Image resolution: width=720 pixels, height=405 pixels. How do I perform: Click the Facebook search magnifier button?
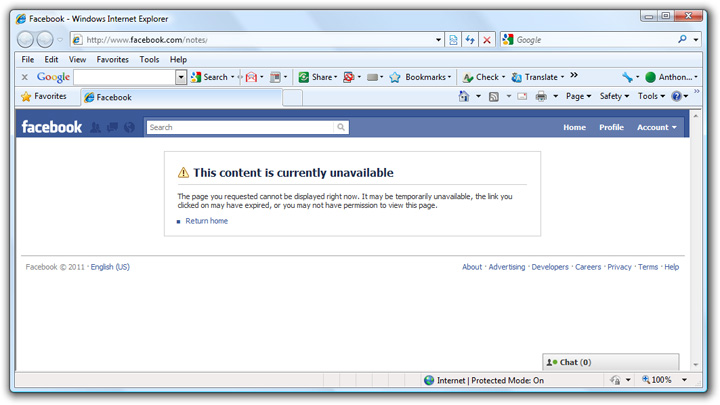pyautogui.click(x=341, y=127)
